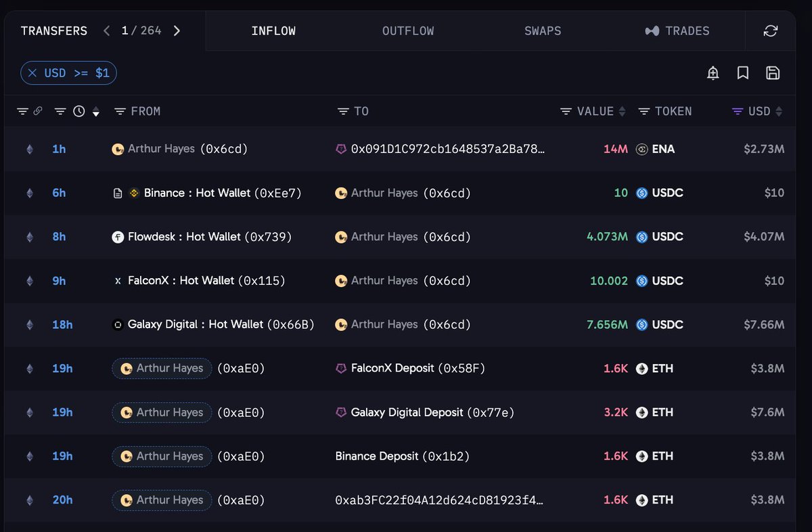The width and height of the screenshot is (812, 532).
Task: Go to the next transfers page
Action: (177, 30)
